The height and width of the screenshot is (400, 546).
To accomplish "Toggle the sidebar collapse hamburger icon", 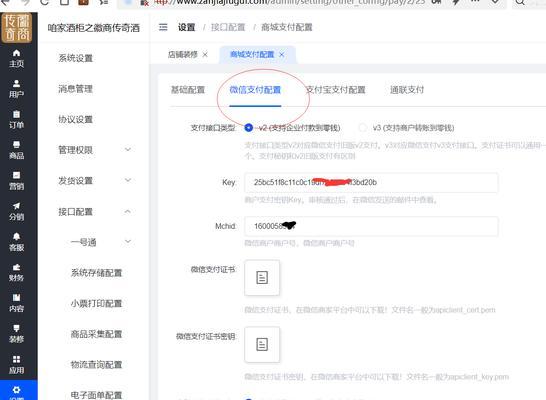I will pyautogui.click(x=163, y=27).
